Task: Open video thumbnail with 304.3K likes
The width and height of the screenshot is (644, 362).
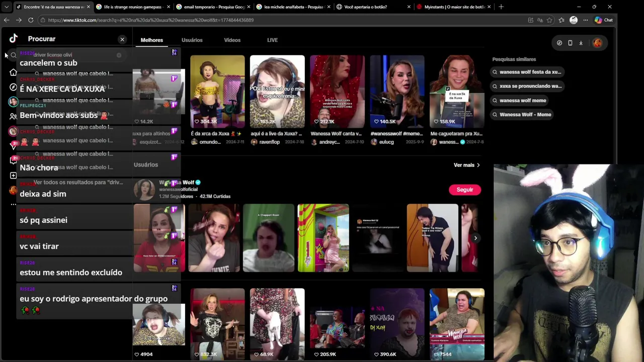Action: 217,92
